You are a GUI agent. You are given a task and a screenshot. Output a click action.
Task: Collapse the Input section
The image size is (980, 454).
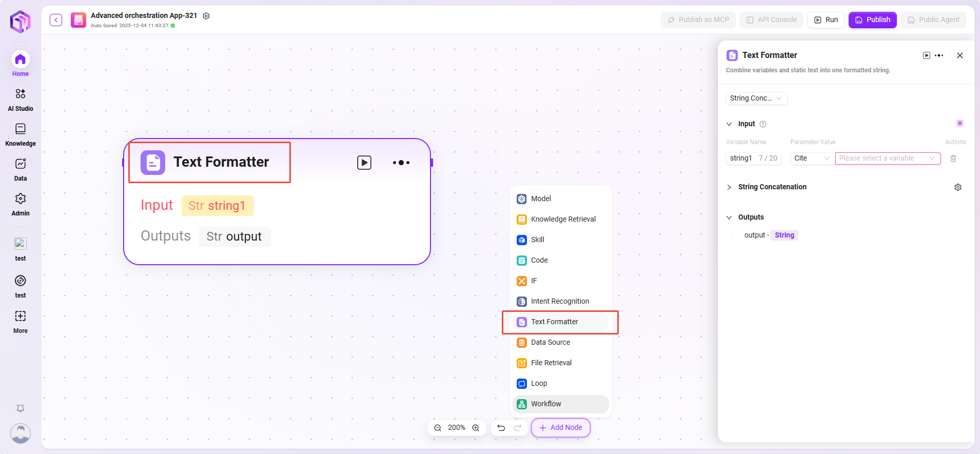[729, 124]
